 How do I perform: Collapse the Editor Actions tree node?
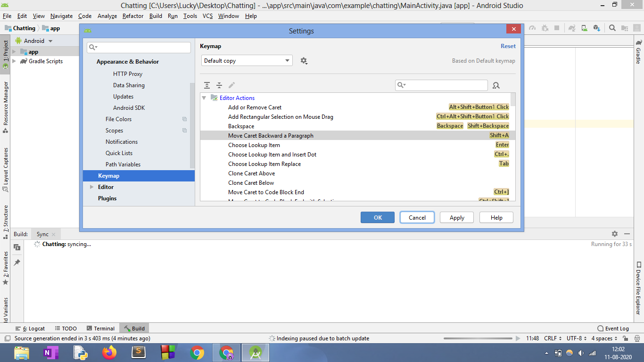204,98
